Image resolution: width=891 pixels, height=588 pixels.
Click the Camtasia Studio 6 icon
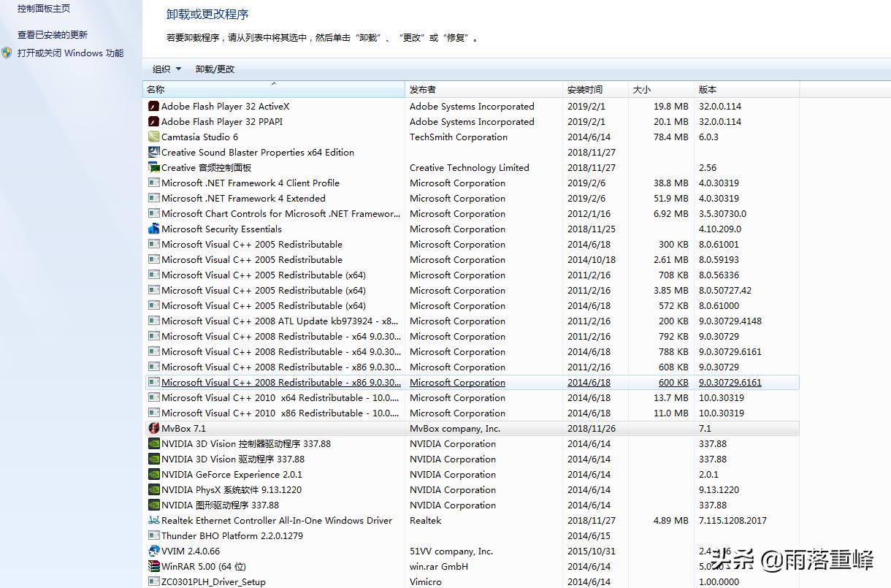coord(153,137)
